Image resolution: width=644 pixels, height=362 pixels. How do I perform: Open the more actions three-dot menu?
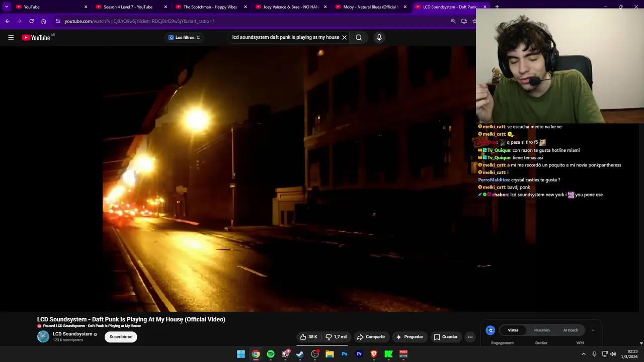tap(470, 337)
